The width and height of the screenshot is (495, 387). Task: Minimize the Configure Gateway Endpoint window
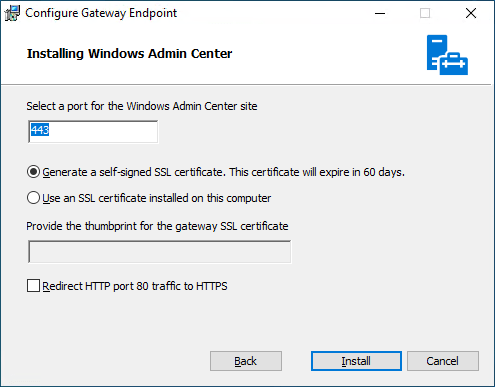coord(380,13)
